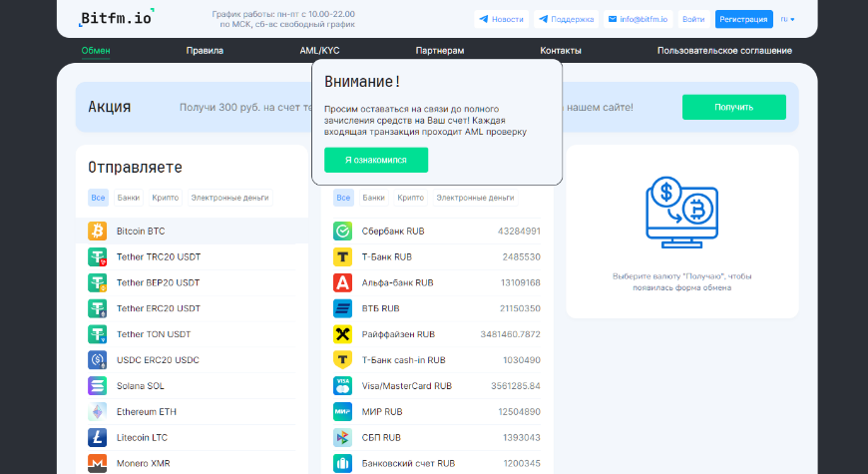
Task: Choose the USDC ERC20 icon
Action: pos(98,360)
